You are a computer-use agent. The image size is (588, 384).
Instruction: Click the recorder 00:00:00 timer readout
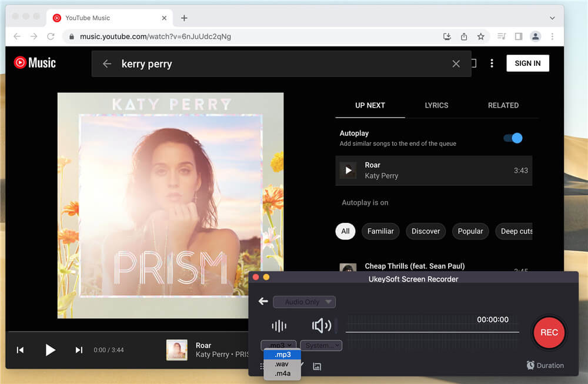point(492,319)
